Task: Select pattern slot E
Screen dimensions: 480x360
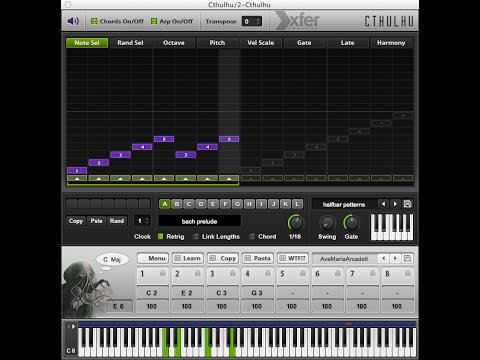Action: [x=213, y=204]
